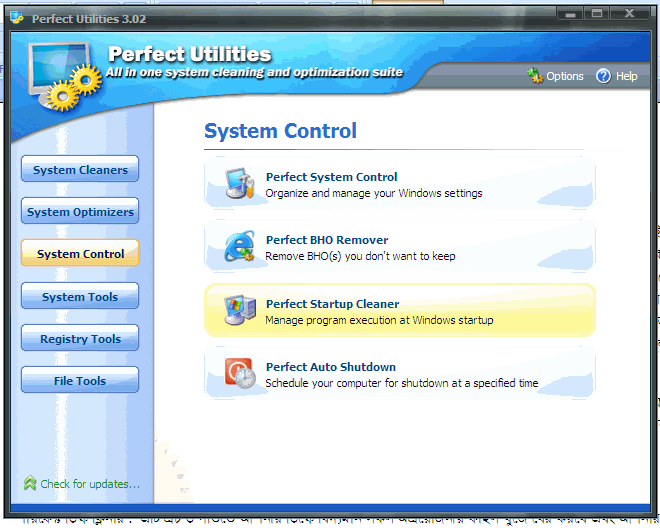Image resolution: width=660 pixels, height=530 pixels.
Task: Launch Perfect BHO Remover
Action: click(400, 247)
